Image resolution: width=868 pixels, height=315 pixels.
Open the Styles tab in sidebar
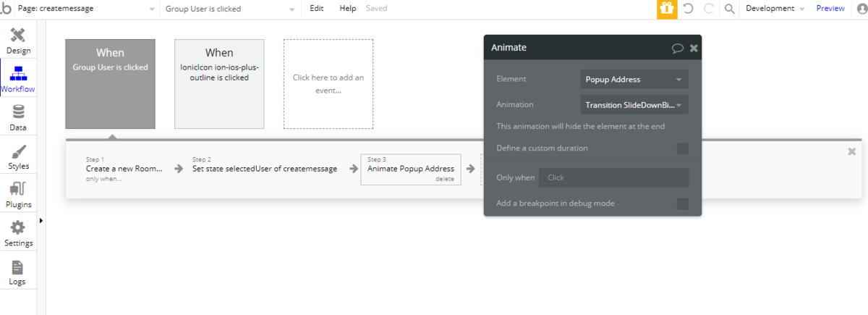[18, 156]
